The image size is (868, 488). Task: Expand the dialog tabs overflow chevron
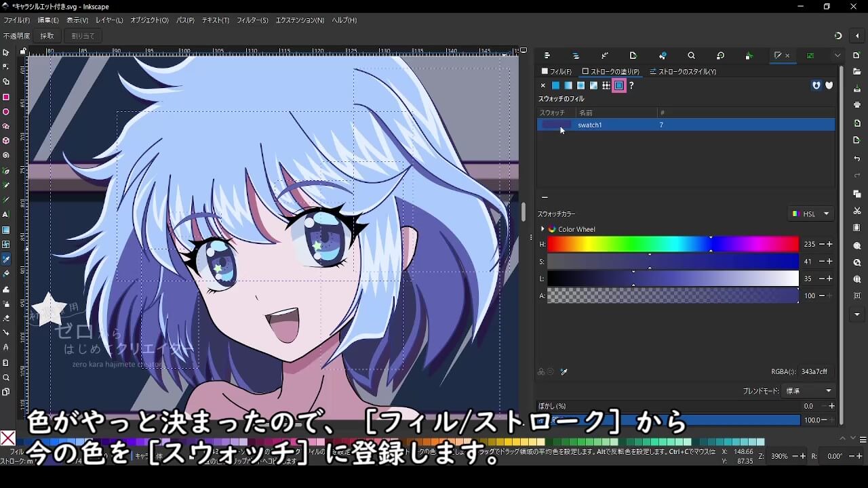[x=837, y=56]
